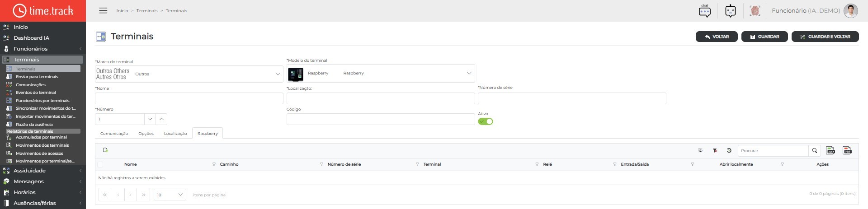Image resolution: width=868 pixels, height=209 pixels.
Task: Open Funcionários por terminais item
Action: pyautogui.click(x=43, y=101)
